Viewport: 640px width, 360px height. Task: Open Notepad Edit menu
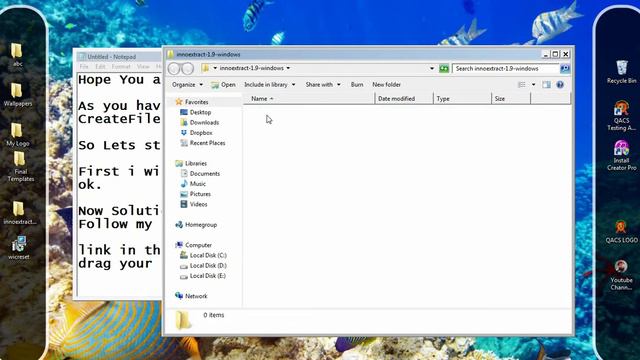click(x=100, y=66)
